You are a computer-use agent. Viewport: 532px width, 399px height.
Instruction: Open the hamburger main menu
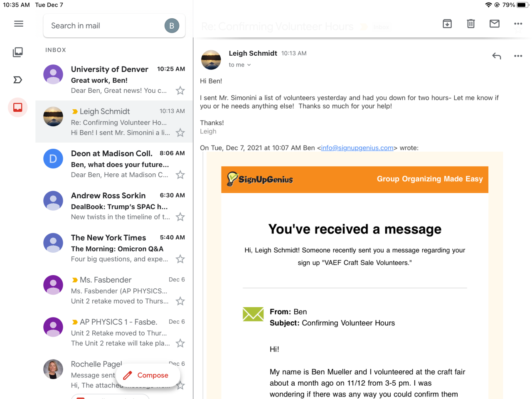(19, 24)
